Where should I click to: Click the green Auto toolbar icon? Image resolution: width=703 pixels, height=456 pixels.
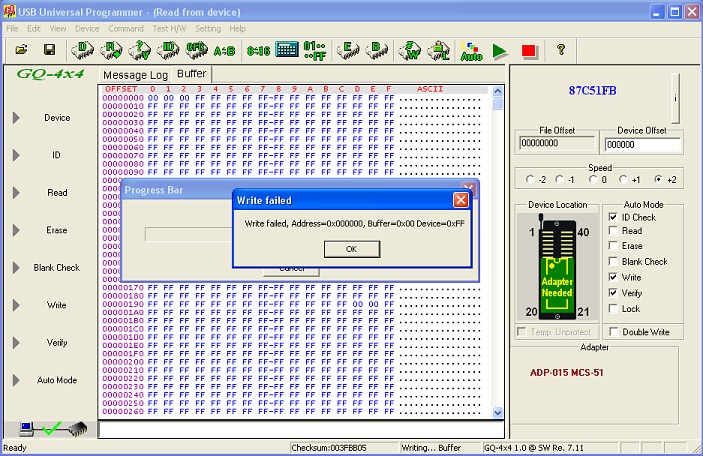470,50
